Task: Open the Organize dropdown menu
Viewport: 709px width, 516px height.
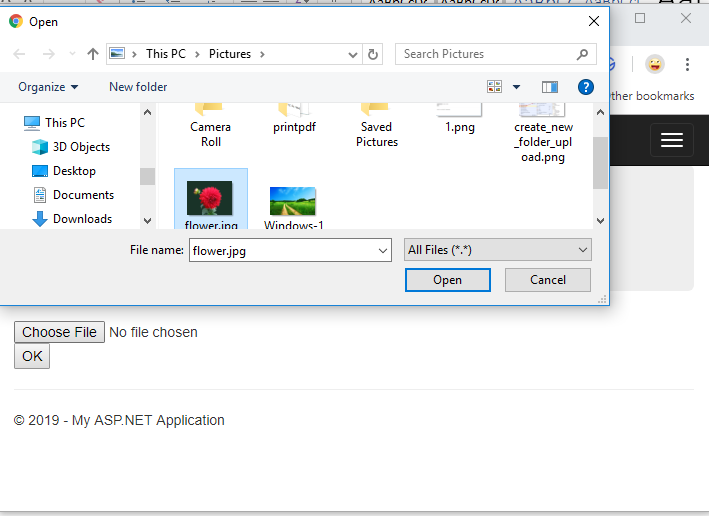Action: click(48, 87)
